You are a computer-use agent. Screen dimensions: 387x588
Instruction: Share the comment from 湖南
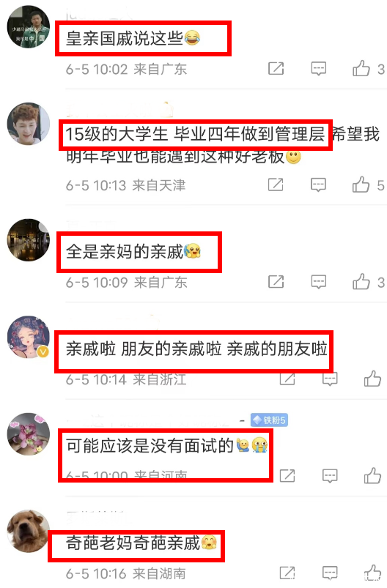287,573
